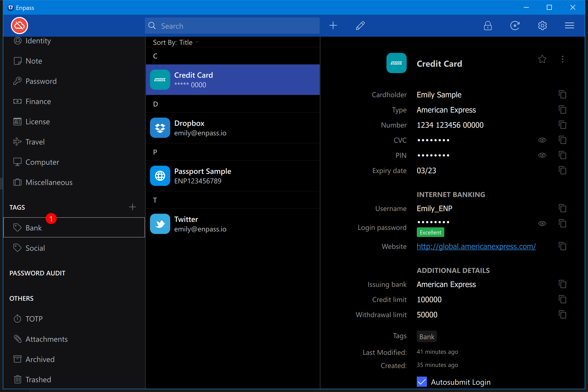Copy the Login password
Screen dimensions: 588x392
tap(562, 224)
